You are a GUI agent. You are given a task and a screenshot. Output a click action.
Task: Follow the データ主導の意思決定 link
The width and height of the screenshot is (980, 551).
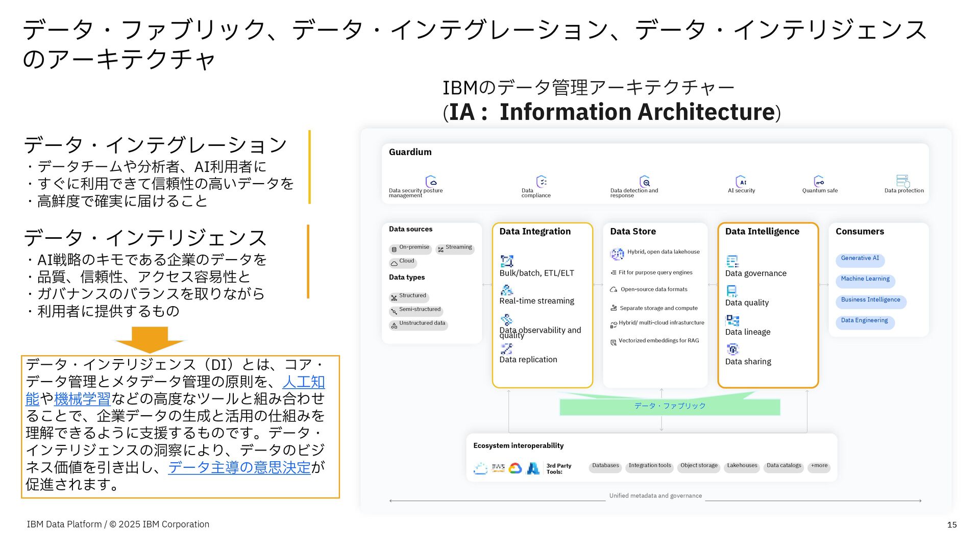(239, 467)
